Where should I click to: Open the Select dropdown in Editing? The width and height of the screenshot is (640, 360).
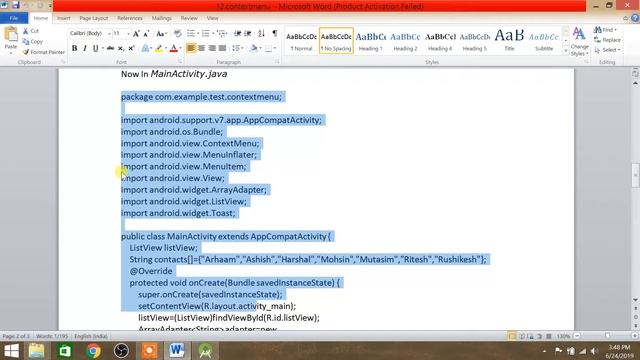[x=607, y=50]
